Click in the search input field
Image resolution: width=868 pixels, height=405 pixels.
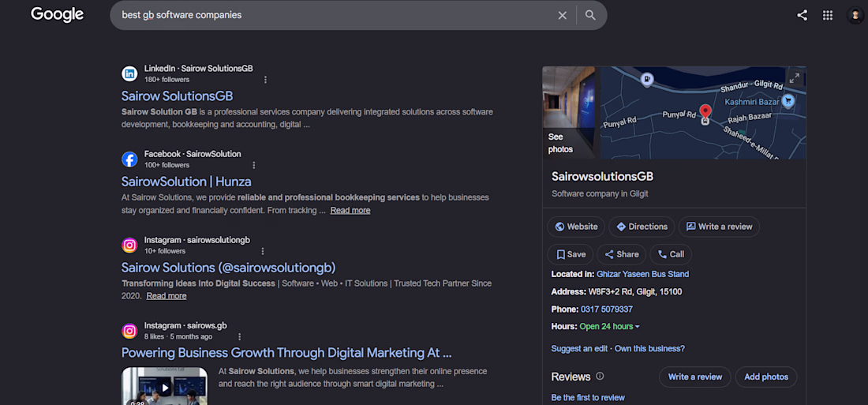[x=332, y=16]
